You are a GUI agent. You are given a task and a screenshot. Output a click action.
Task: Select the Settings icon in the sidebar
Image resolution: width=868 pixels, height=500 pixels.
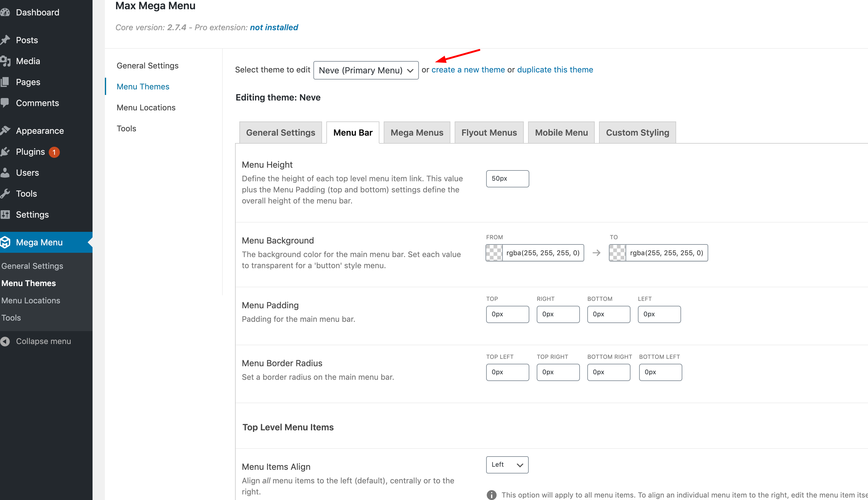click(6, 214)
